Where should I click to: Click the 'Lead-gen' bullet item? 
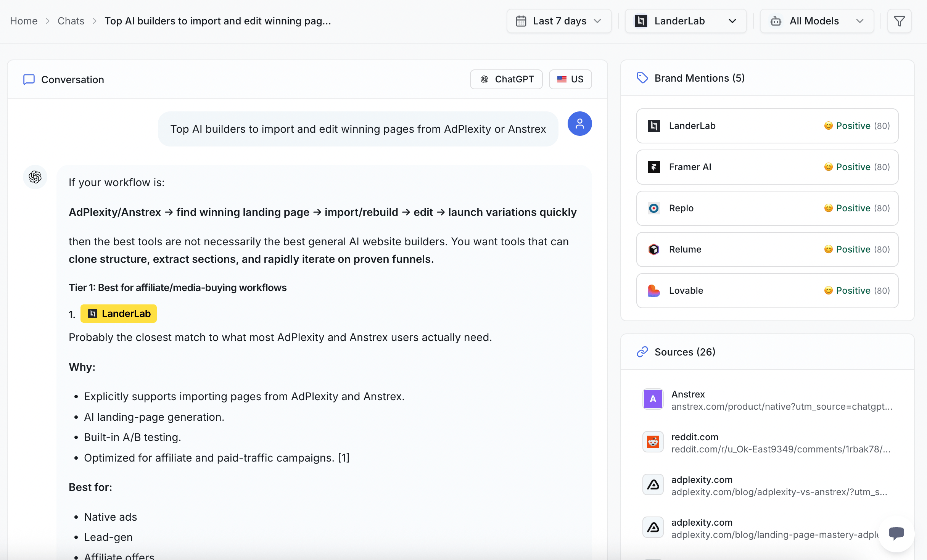[108, 537]
